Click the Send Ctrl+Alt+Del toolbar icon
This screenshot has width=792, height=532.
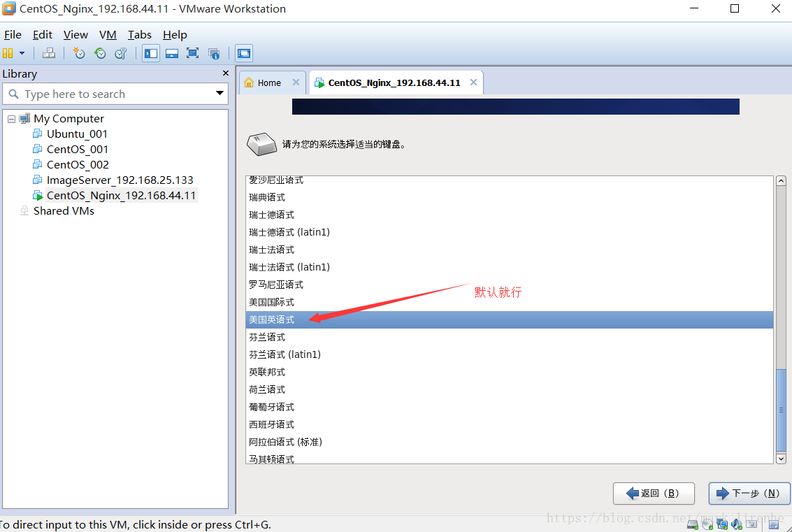click(49, 53)
